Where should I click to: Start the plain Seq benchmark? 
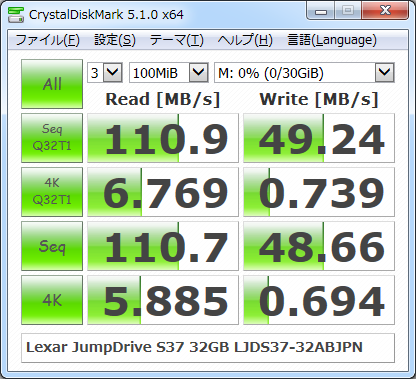pos(52,246)
